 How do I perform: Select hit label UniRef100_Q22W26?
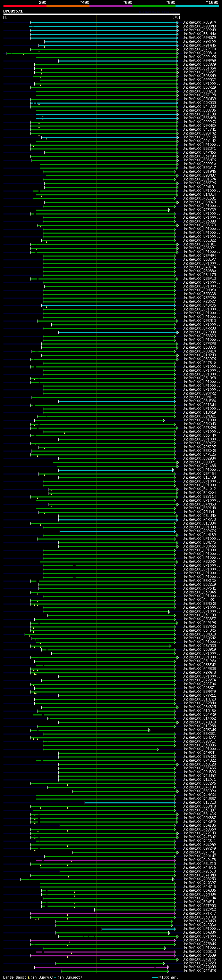pos(199,971)
